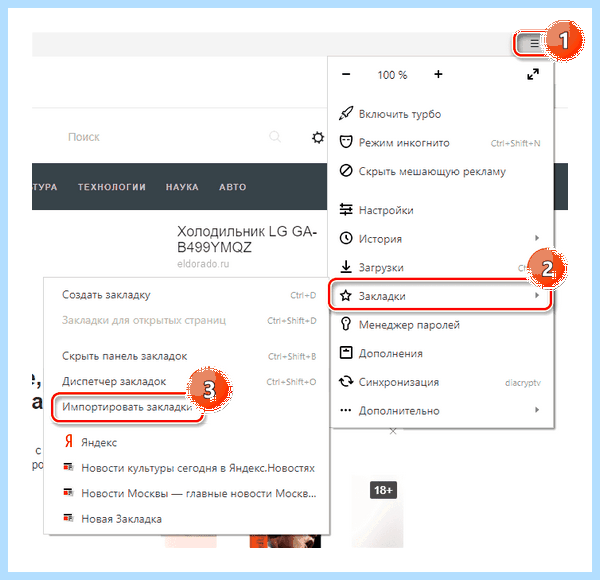Open Новости Москвы bookmark
The image size is (600, 580).
pyautogui.click(x=186, y=493)
